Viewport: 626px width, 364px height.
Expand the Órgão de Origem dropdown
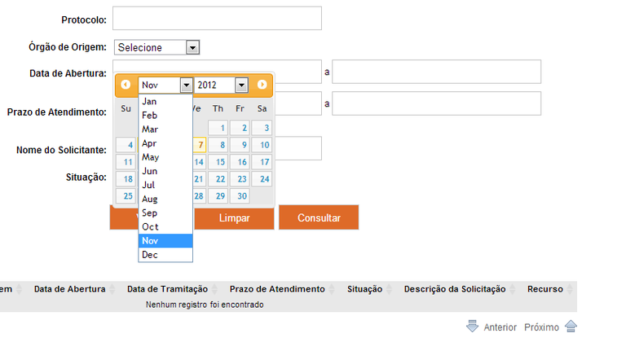pyautogui.click(x=192, y=47)
